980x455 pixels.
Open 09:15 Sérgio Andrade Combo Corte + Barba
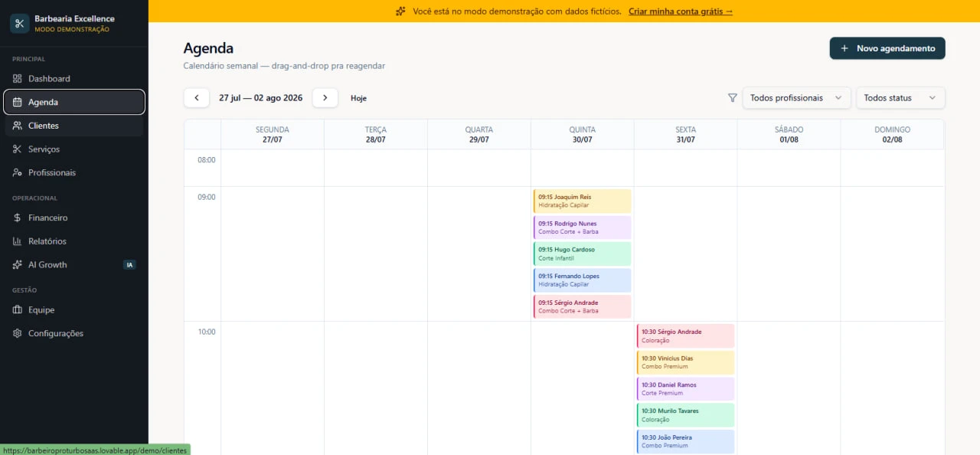click(x=582, y=306)
